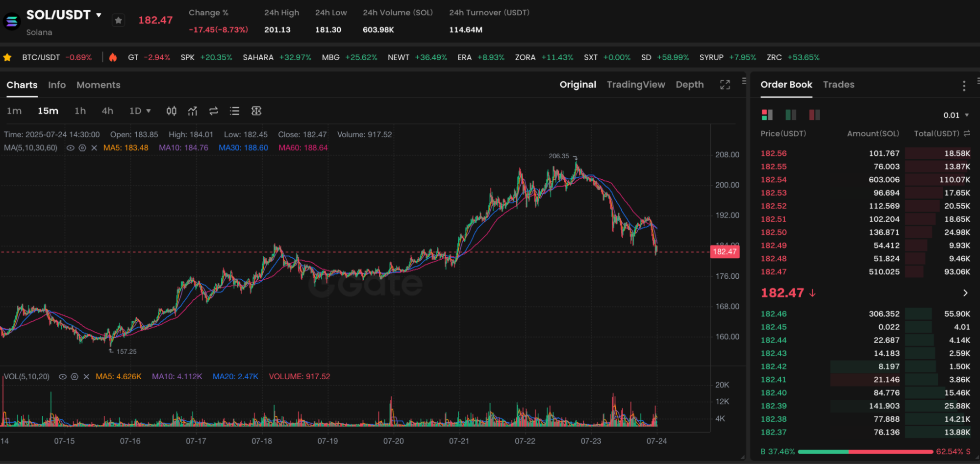
Task: Open the 0.01 price precision dropdown
Action: pyautogui.click(x=956, y=115)
